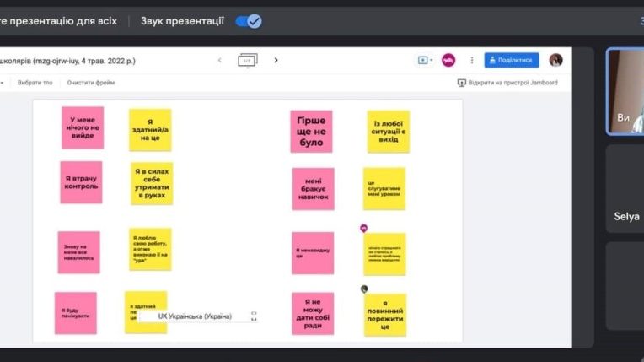The width and height of the screenshot is (644, 362).
Task: Select the yellow note "Я здатний/а на це"
Action: coord(150,129)
